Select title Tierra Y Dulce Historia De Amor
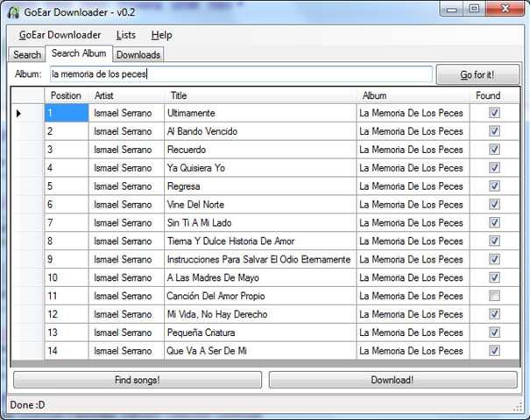The width and height of the screenshot is (530, 420). [260, 241]
